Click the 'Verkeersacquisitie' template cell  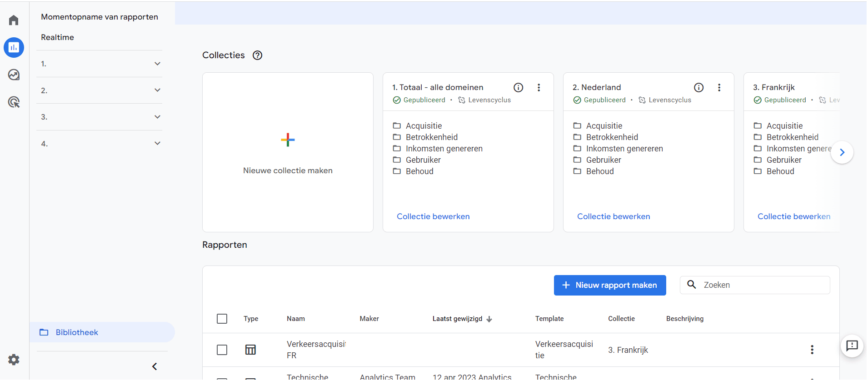(x=564, y=350)
